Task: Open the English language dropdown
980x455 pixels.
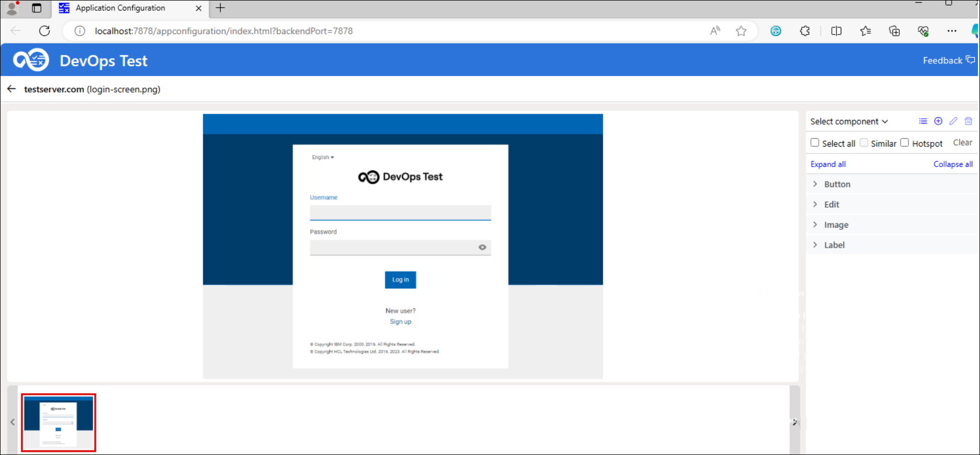Action: pos(323,157)
